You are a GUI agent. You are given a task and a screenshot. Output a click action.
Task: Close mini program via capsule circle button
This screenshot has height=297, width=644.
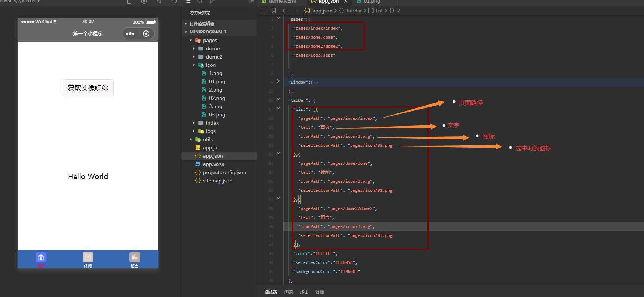coord(146,33)
